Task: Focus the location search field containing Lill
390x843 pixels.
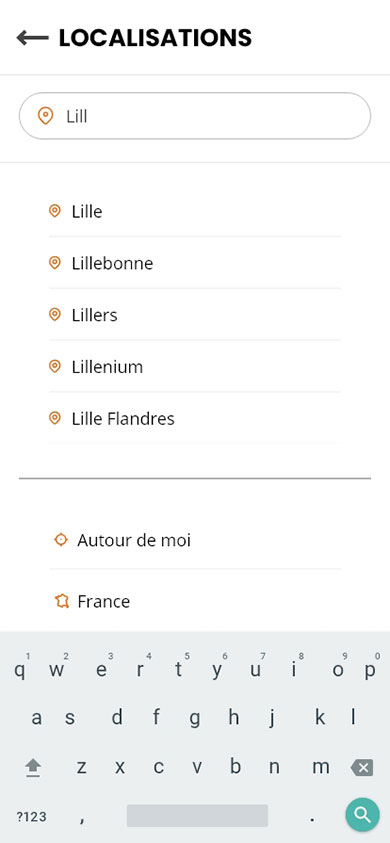Action: pyautogui.click(x=195, y=116)
